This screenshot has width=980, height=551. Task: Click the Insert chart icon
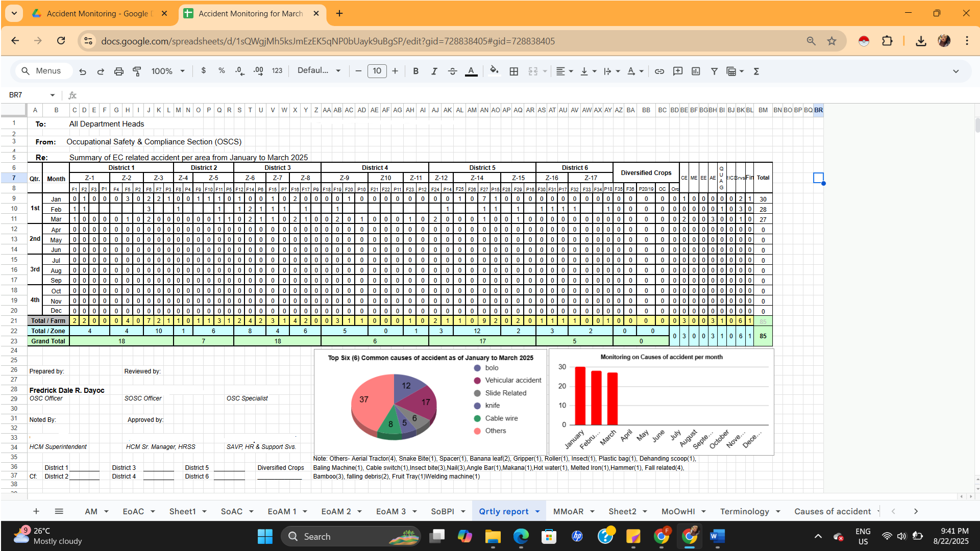pos(696,71)
